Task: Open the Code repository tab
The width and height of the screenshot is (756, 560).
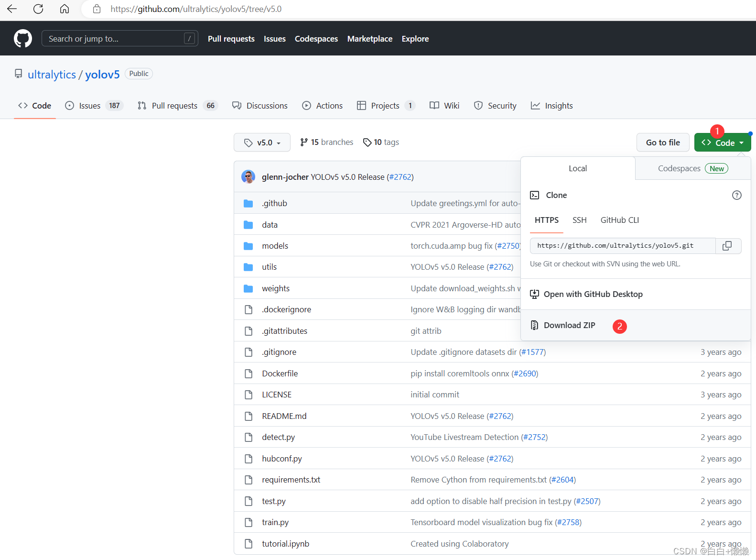Action: pyautogui.click(x=35, y=106)
